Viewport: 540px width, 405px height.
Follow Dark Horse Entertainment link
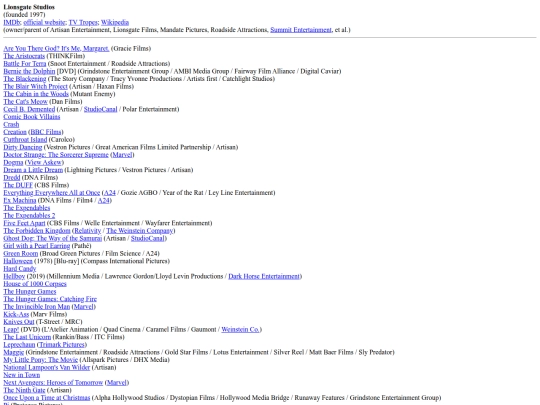[264, 276]
